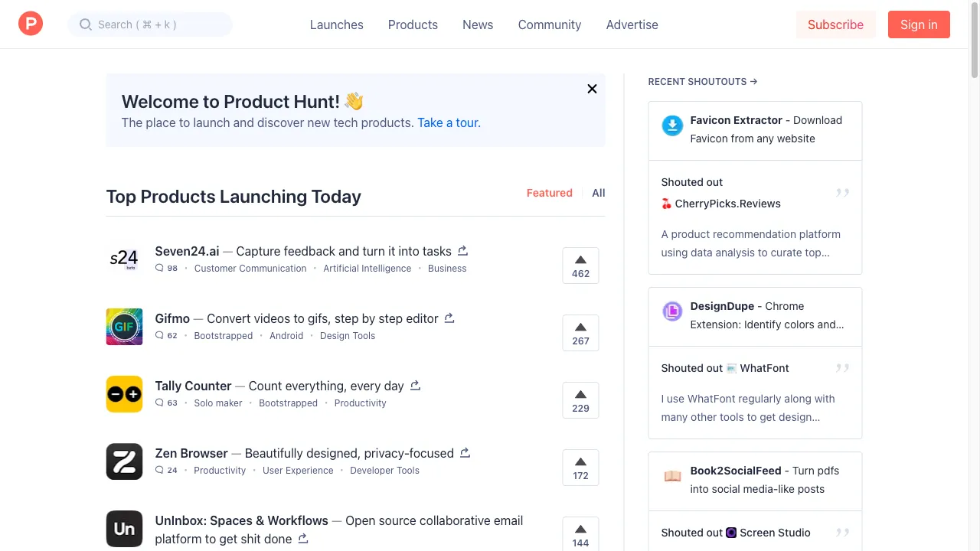The width and height of the screenshot is (980, 551).
Task: Open the News menu
Action: point(478,24)
